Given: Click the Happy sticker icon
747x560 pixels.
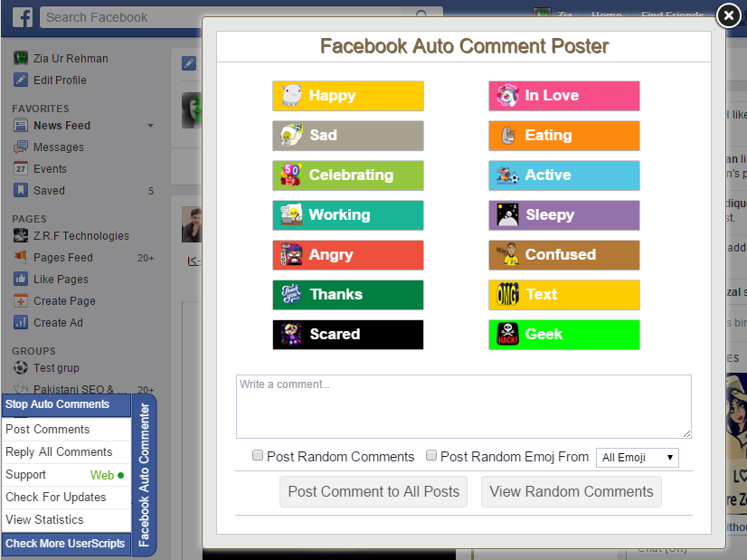Looking at the screenshot, I should [291, 95].
